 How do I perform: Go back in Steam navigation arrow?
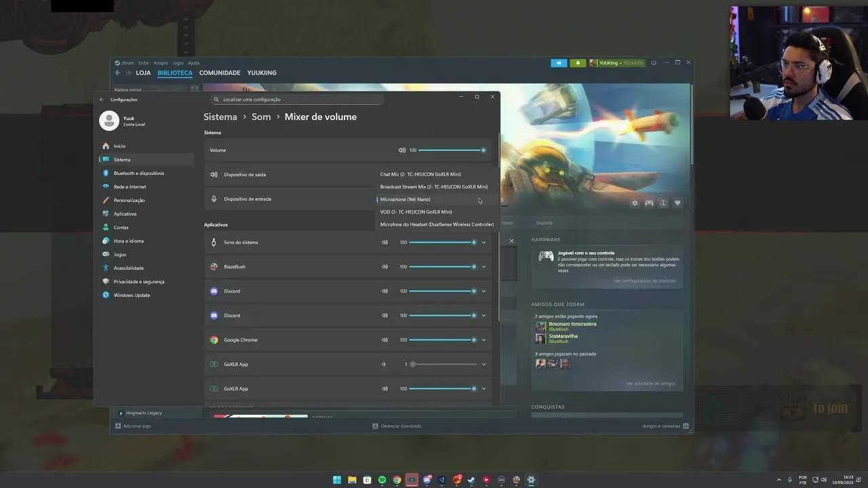pos(117,73)
